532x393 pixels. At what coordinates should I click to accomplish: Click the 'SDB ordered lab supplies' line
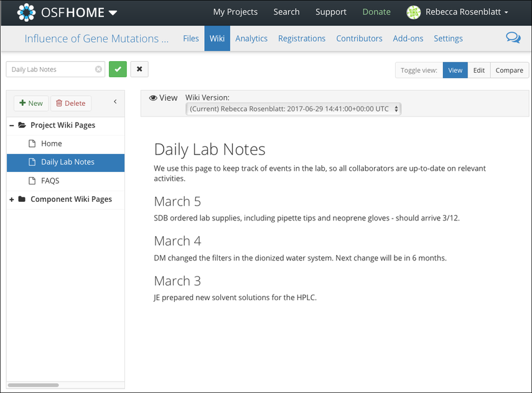coord(306,218)
